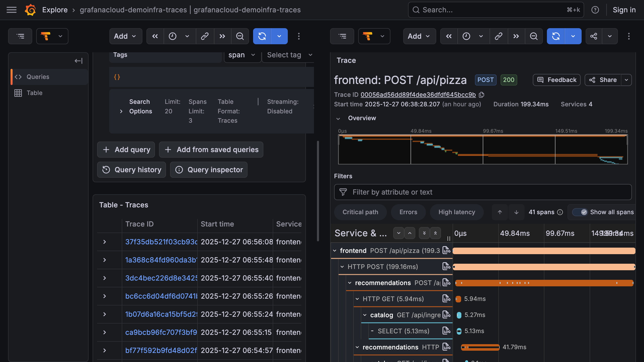Screen dimensions: 644x362
Task: Expand the Search Options section
Action: point(121,111)
